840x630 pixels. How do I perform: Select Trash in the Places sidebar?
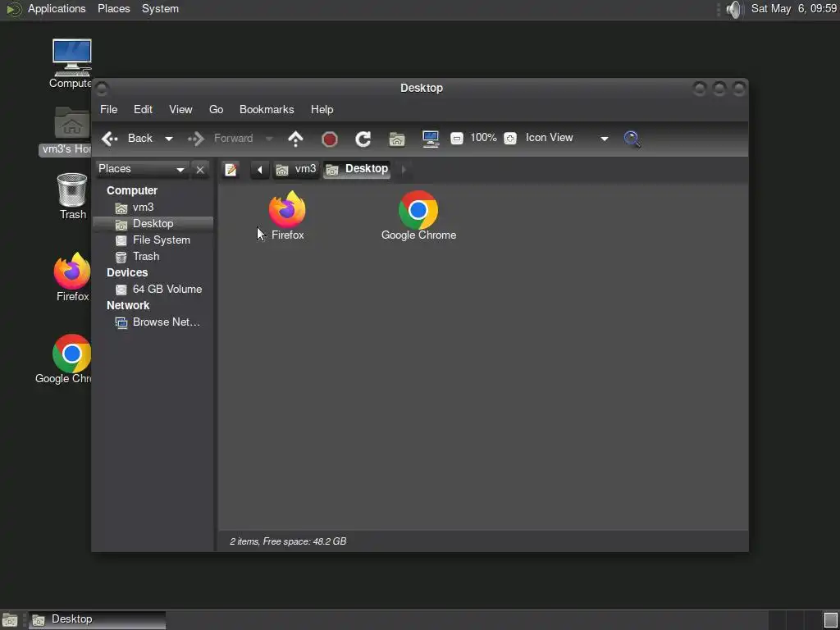point(153,257)
